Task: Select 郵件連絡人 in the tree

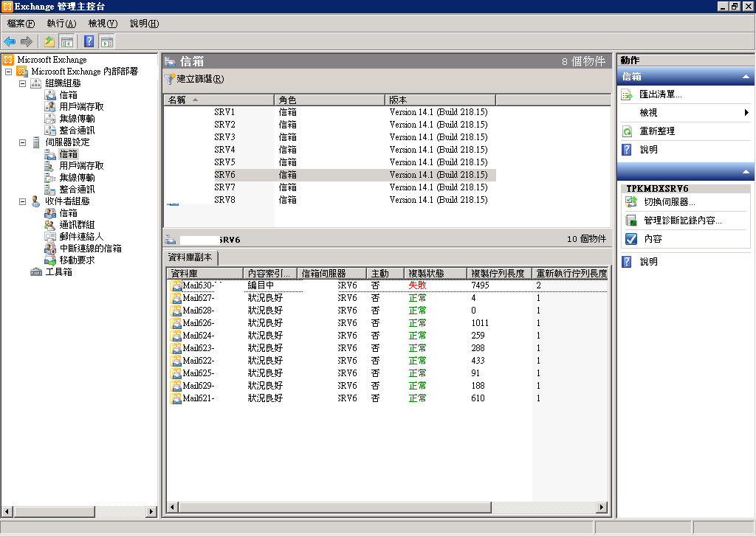Action: 81,237
